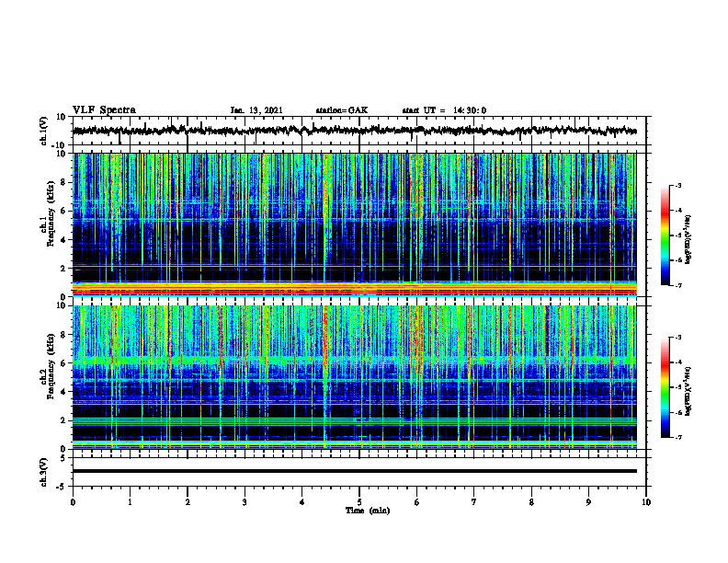Click the "8" kHz tick on ch.1 spectrogram axis
Screen dimensions: 728x563
[64, 182]
